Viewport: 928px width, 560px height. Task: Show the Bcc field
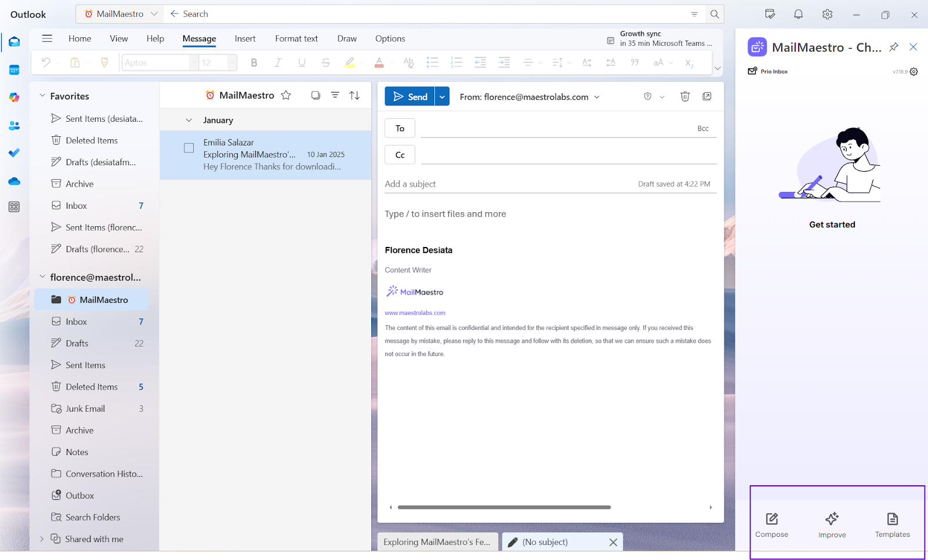pos(703,129)
